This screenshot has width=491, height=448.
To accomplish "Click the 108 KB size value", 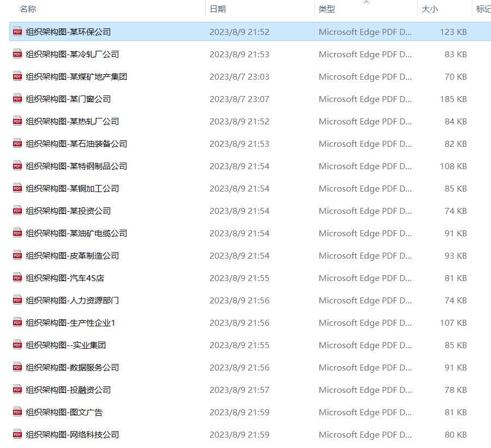I will [453, 166].
